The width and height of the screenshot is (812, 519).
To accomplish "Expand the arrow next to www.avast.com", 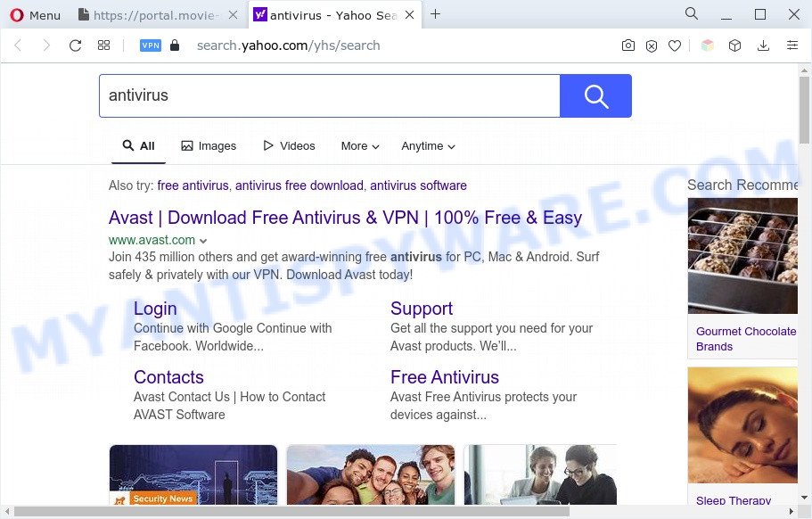I will 203,241.
